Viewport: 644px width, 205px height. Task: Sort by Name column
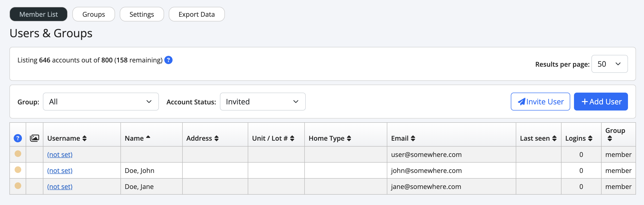click(x=137, y=138)
